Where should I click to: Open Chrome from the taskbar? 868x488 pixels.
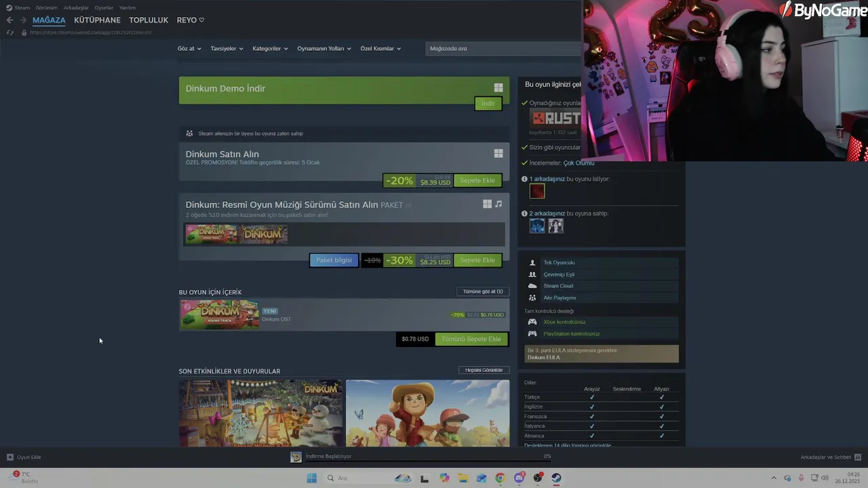(x=500, y=478)
